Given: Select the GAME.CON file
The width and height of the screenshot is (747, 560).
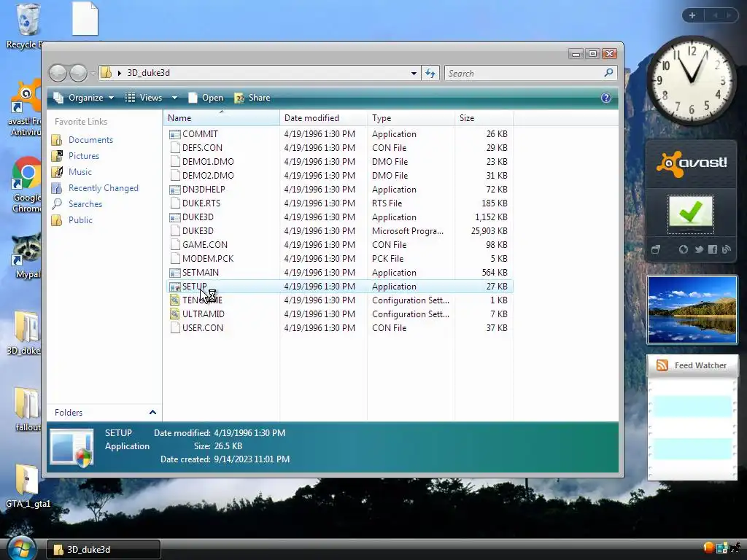Looking at the screenshot, I should coord(339,244).
